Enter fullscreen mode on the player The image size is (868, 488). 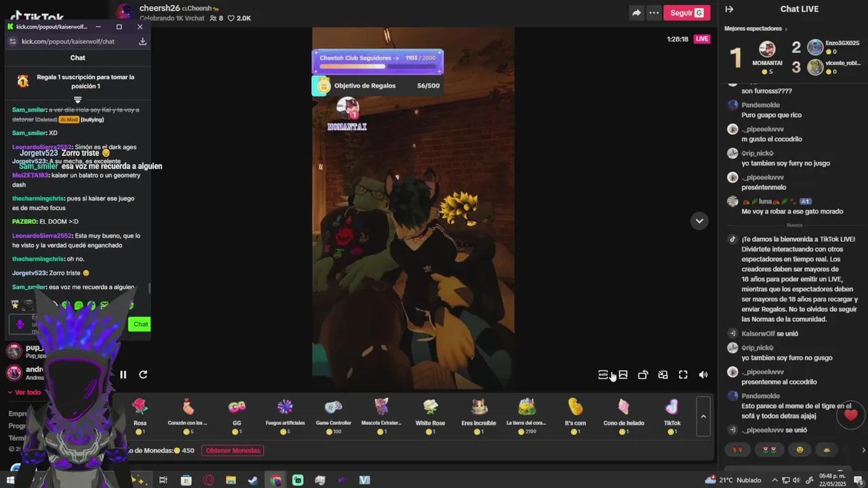[683, 375]
